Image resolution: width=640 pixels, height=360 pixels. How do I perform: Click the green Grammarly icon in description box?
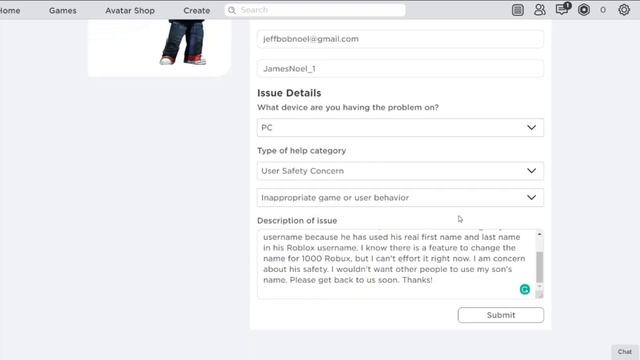[x=525, y=289]
